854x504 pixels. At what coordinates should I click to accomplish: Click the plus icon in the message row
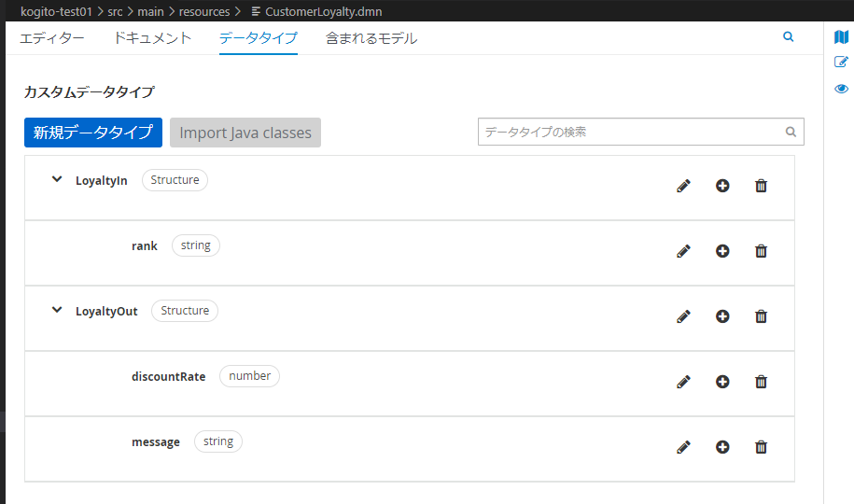(722, 447)
